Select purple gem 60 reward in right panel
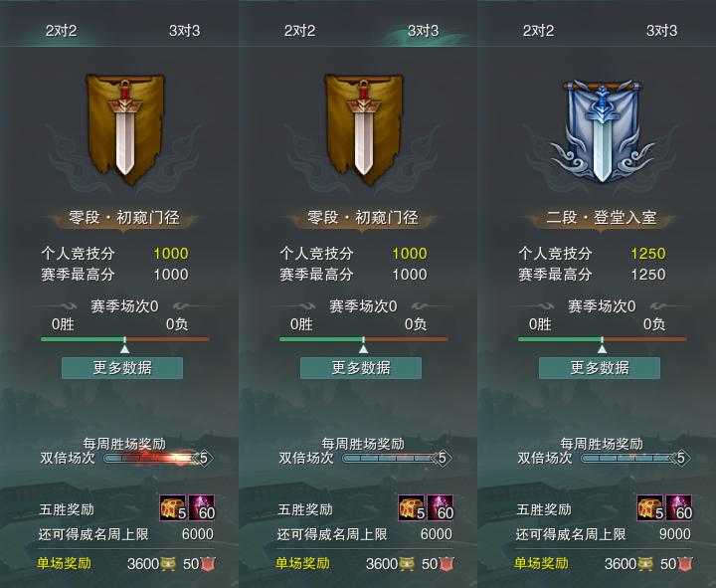Screen dimensions: 716x588 pyautogui.click(x=679, y=507)
